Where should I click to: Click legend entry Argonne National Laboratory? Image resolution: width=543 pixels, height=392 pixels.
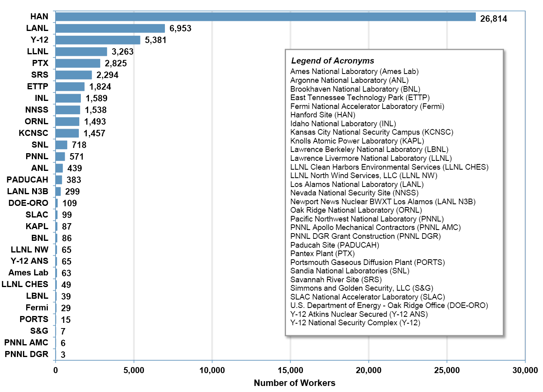pos(350,80)
